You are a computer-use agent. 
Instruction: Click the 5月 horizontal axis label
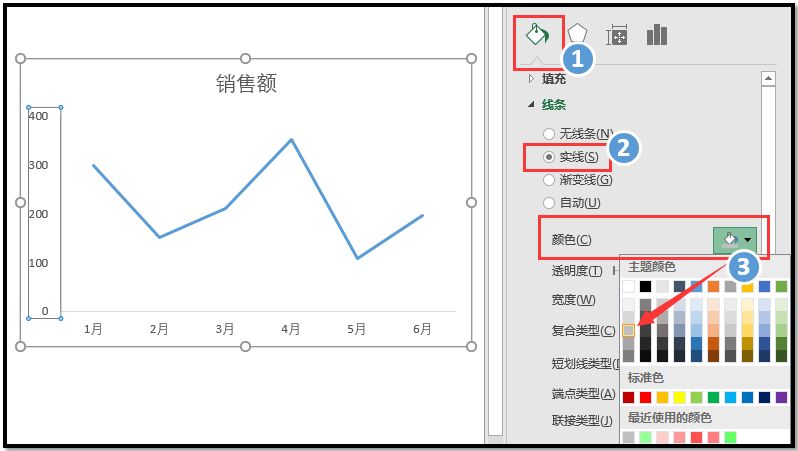click(x=356, y=329)
